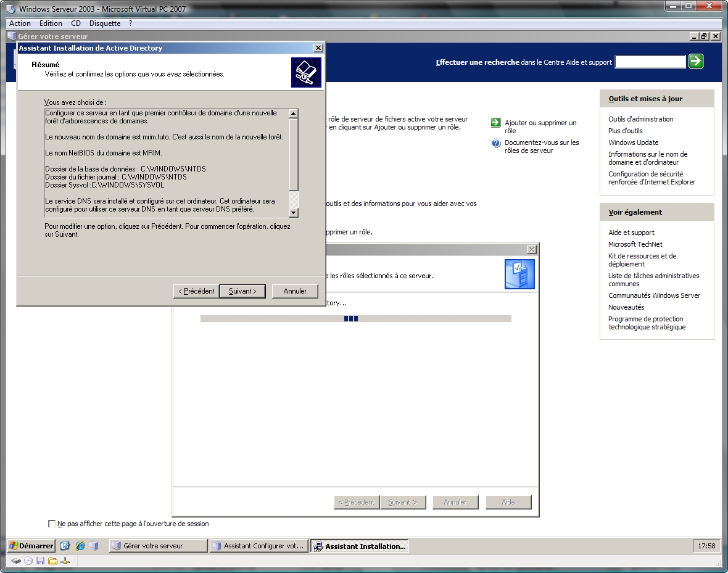Click the grayed Annuler button in server wizard
The height and width of the screenshot is (573, 728).
455,503
